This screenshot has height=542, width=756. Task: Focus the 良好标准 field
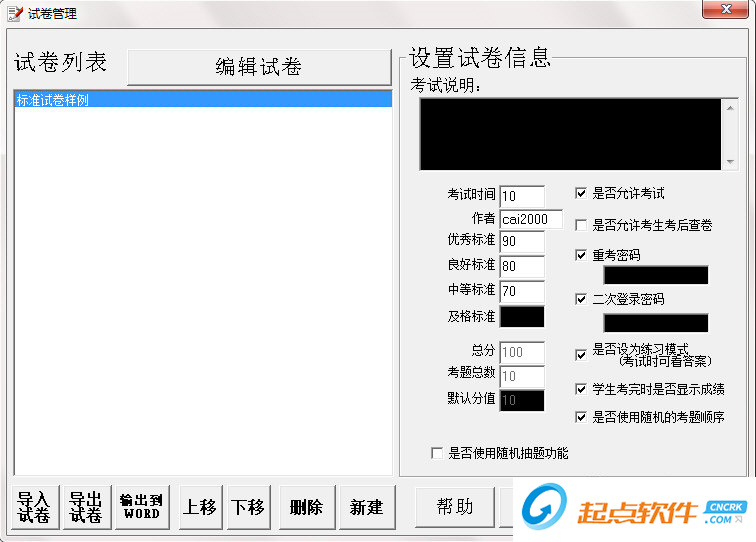(522, 266)
